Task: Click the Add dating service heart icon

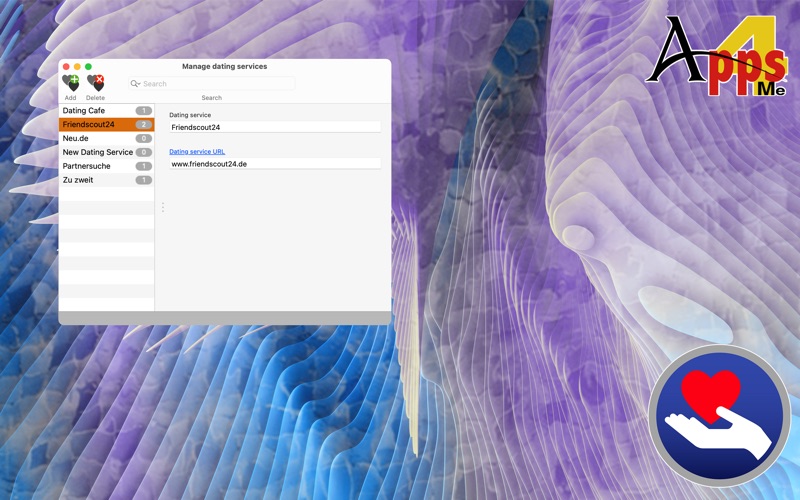Action: pyautogui.click(x=70, y=83)
